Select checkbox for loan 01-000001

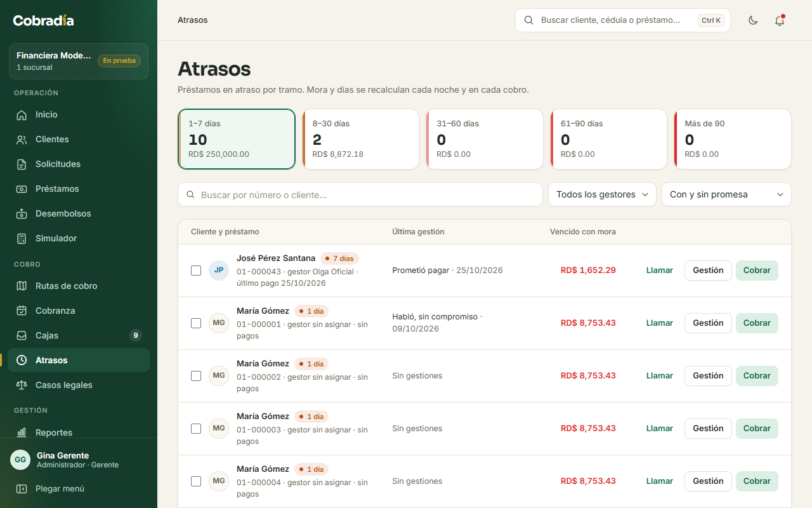point(196,323)
